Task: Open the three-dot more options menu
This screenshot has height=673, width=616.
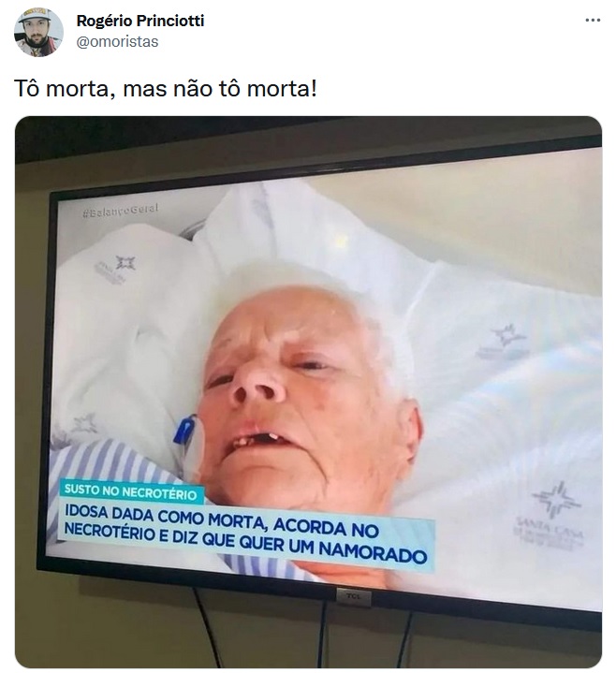Action: [593, 21]
